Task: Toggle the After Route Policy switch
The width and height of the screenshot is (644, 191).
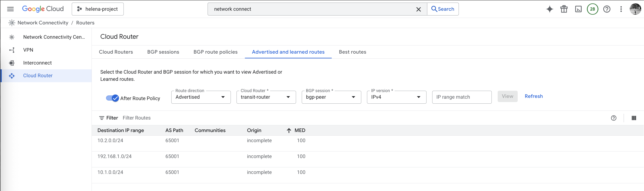Action: 112,98
